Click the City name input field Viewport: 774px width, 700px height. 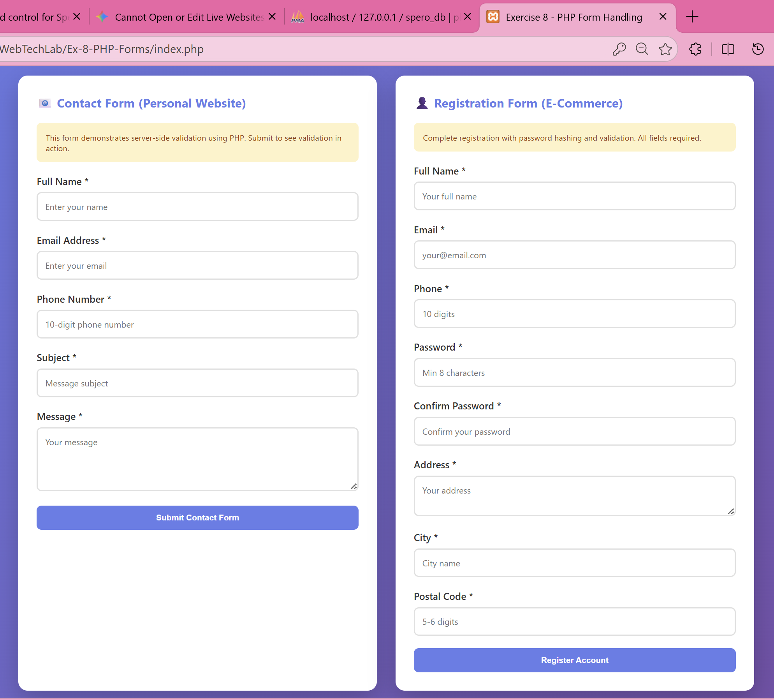[574, 563]
